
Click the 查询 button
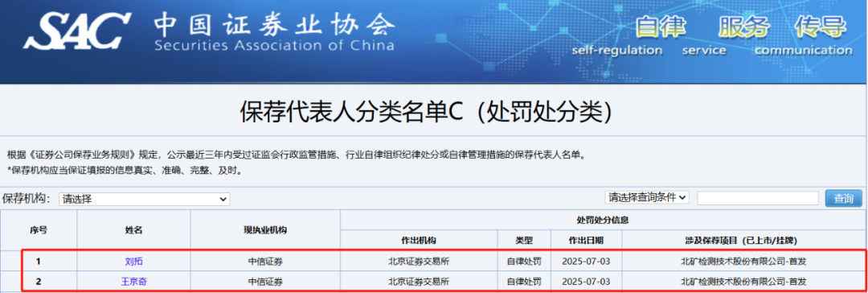pos(843,198)
